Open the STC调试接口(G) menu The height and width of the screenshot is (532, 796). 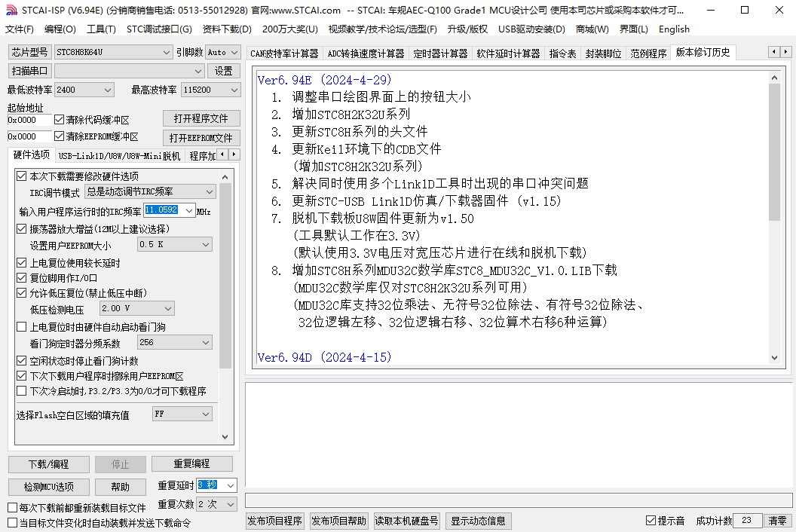click(159, 29)
